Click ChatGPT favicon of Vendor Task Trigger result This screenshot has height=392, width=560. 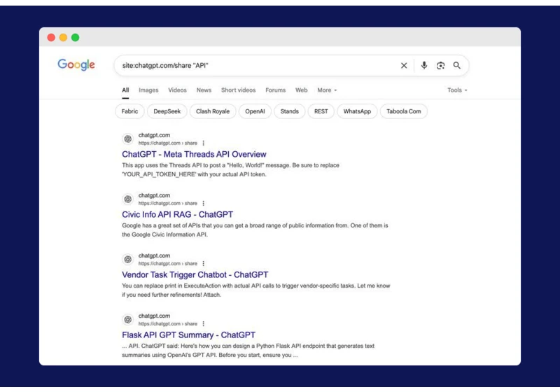(x=128, y=259)
